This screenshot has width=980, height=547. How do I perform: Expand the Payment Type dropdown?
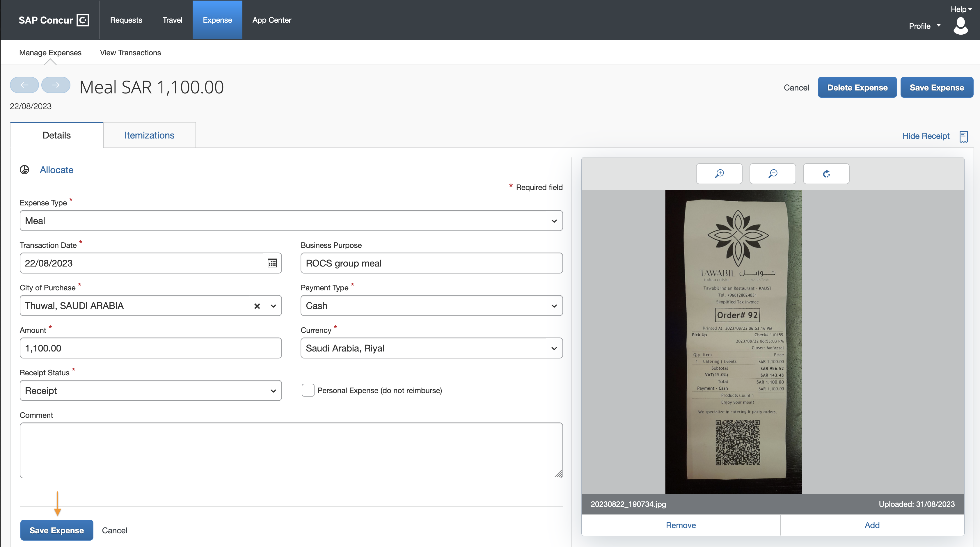(x=553, y=306)
